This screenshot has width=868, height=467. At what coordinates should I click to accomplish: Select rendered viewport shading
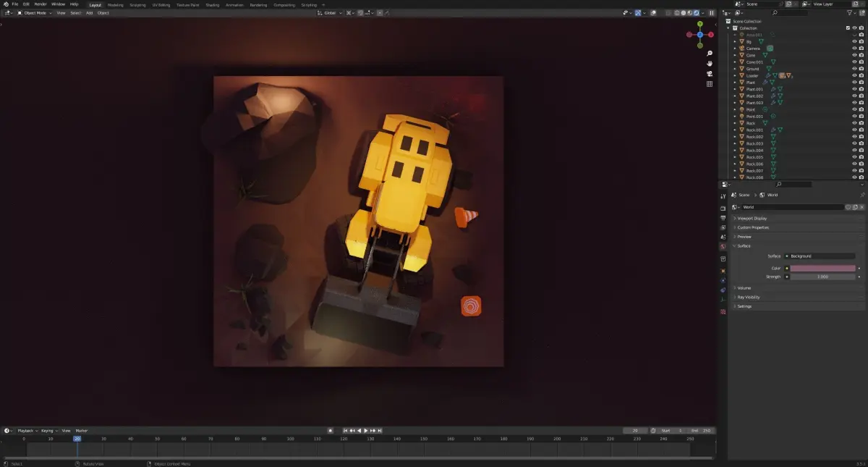point(696,13)
